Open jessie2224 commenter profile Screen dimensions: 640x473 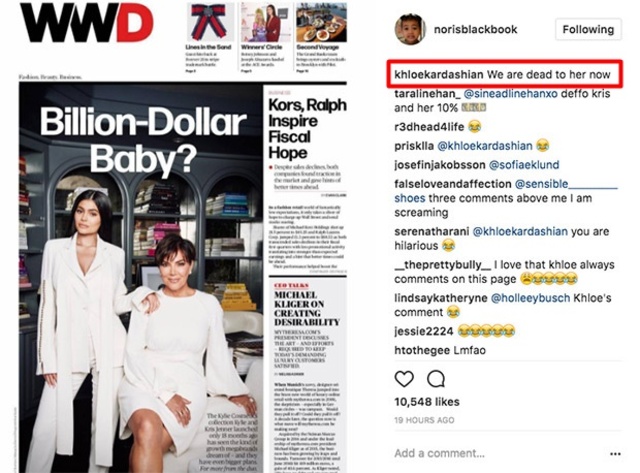coord(424,331)
